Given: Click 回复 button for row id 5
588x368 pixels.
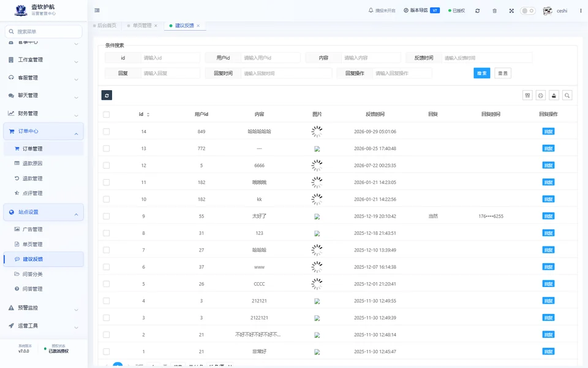Looking at the screenshot, I should click(548, 284).
